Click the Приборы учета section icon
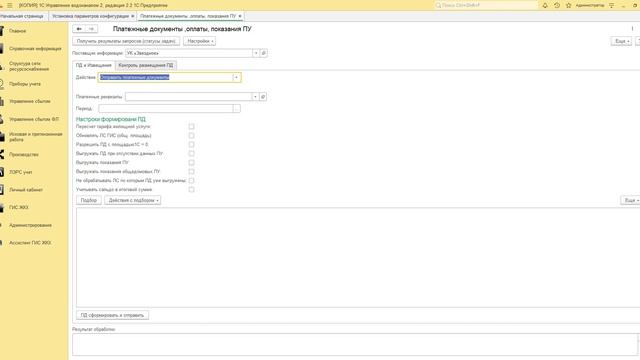Image resolution: width=640 pixels, height=360 pixels. (2, 84)
